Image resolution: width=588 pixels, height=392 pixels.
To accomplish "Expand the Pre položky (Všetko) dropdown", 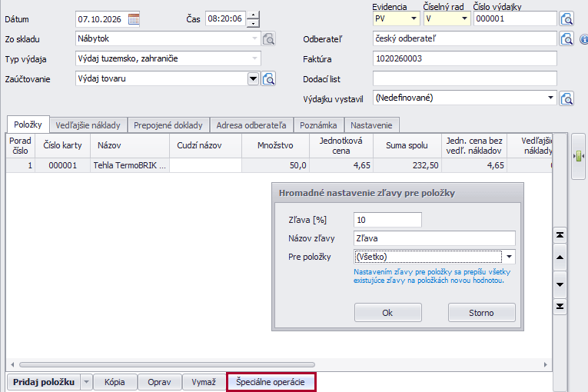I will click(509, 257).
